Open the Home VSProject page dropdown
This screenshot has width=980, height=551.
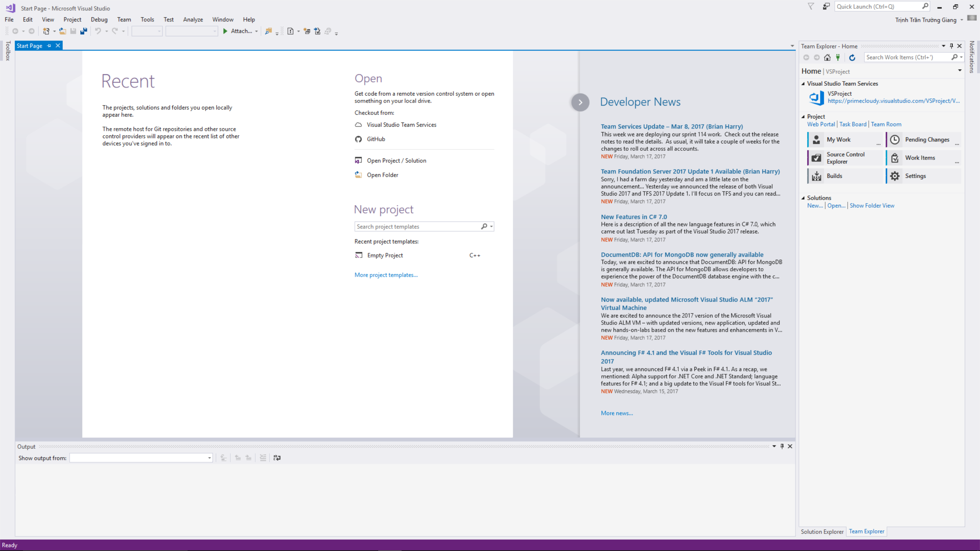pyautogui.click(x=960, y=71)
